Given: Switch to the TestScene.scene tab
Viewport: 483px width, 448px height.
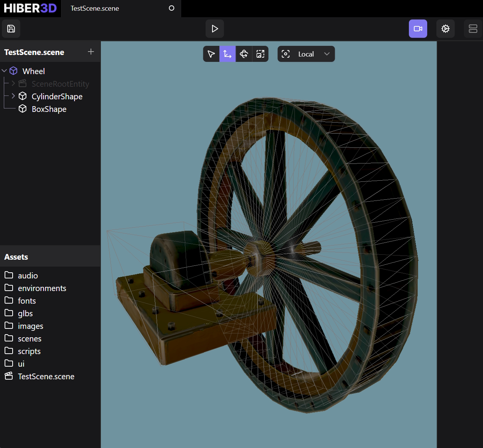Looking at the screenshot, I should pyautogui.click(x=95, y=8).
